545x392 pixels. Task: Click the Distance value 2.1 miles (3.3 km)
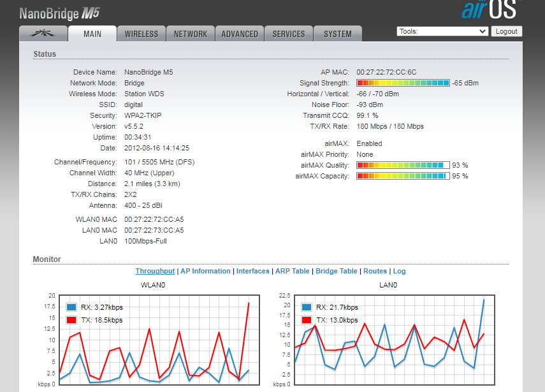(152, 184)
